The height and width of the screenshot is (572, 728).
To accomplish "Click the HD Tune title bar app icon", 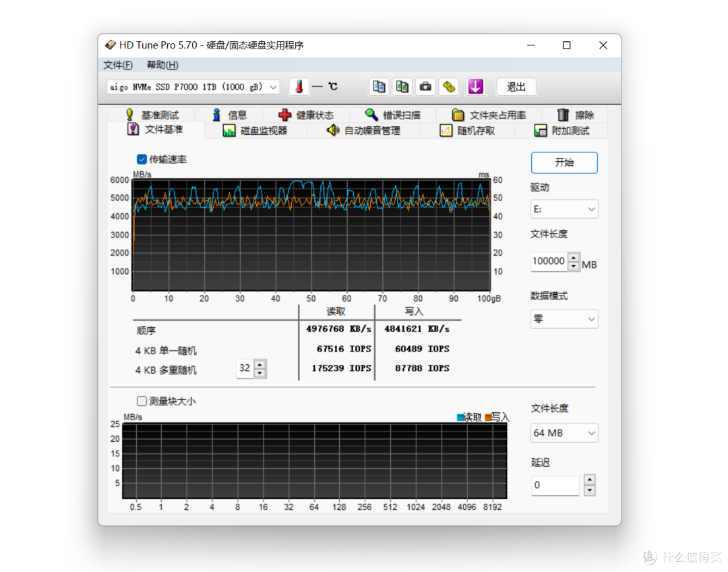I will click(x=111, y=45).
